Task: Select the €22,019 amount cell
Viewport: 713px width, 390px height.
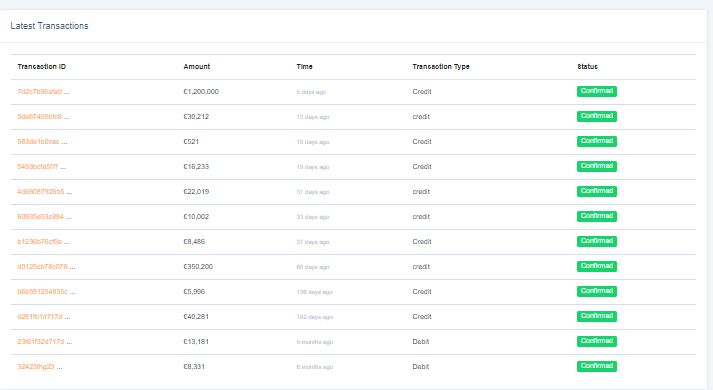Action: point(196,192)
